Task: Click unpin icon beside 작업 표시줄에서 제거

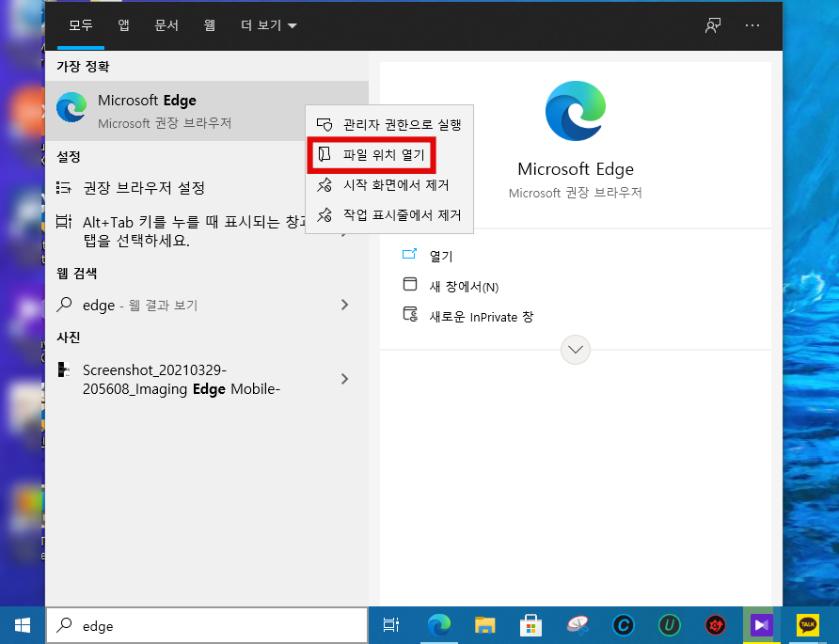Action: point(325,215)
